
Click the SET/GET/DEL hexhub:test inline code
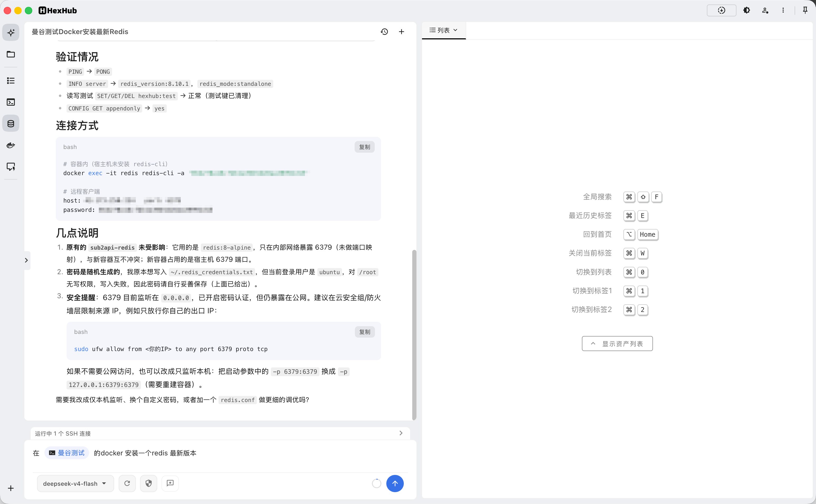click(136, 96)
